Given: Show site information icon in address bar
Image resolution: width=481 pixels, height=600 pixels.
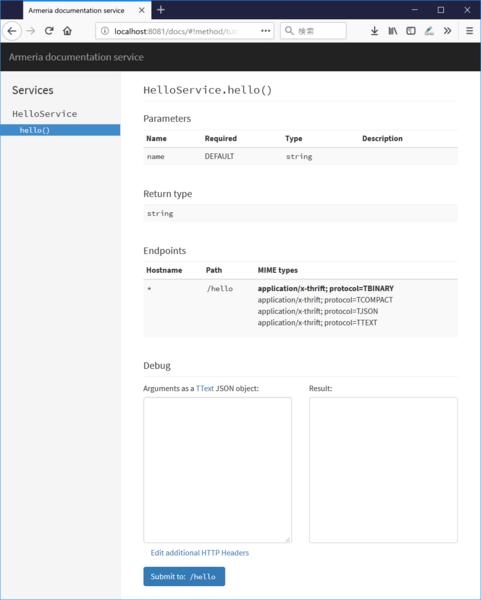Looking at the screenshot, I should coord(104,31).
